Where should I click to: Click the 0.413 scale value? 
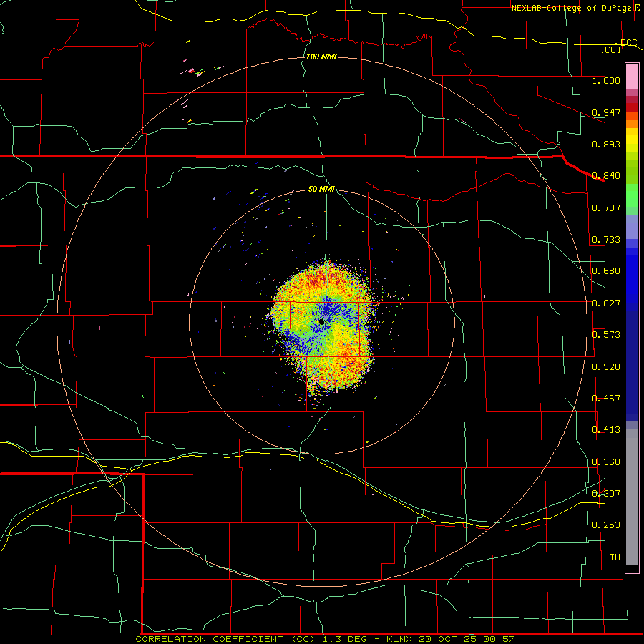tap(606, 430)
